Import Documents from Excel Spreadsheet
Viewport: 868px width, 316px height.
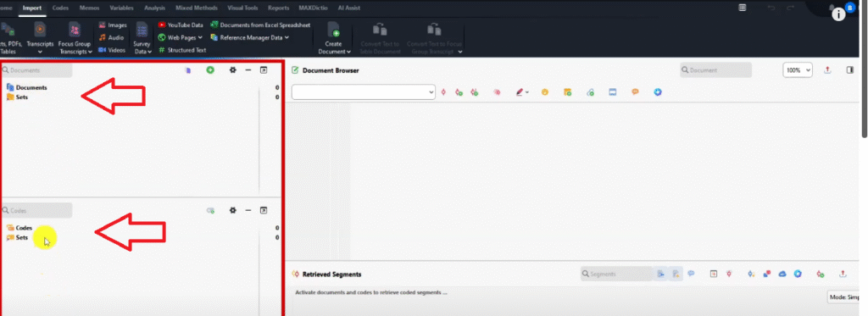point(260,25)
